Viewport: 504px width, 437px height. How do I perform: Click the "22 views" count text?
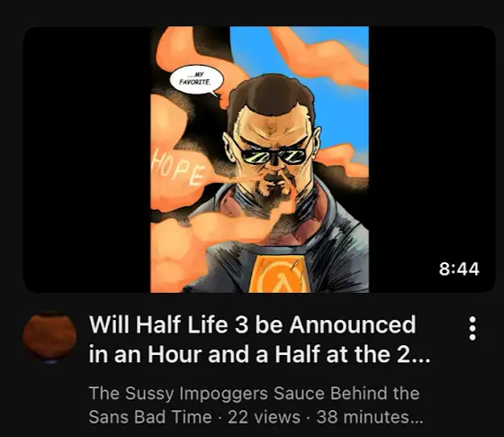(x=264, y=417)
